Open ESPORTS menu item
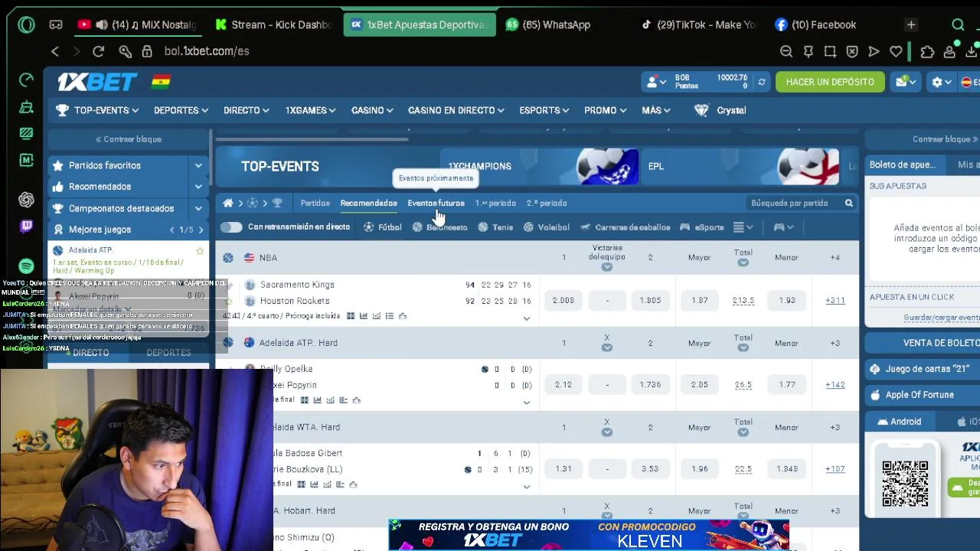Viewport: 980px width, 551px height. click(544, 110)
